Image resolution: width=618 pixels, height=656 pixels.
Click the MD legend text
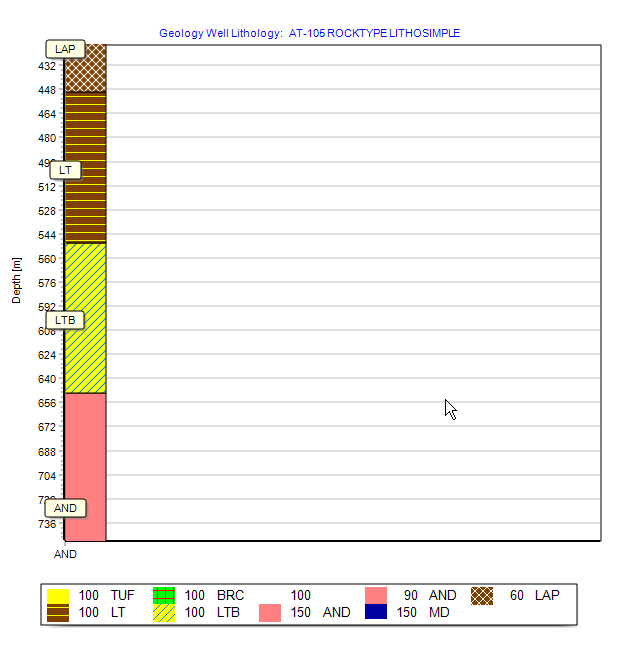click(x=439, y=612)
